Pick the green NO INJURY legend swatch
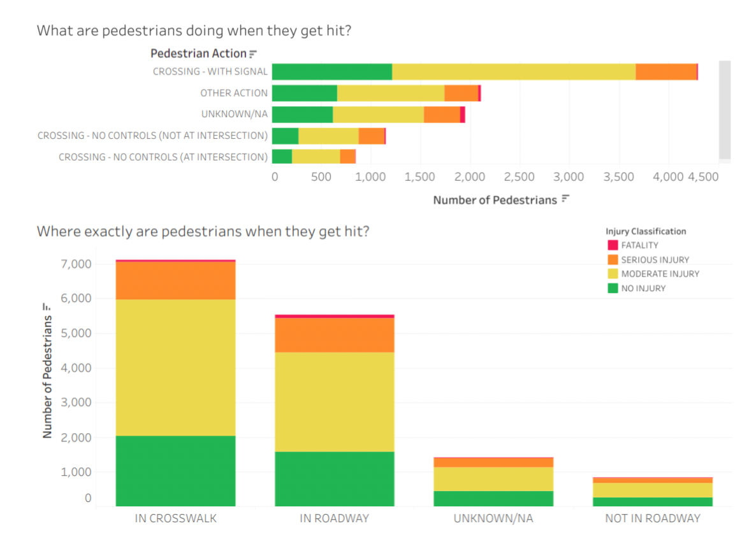The height and width of the screenshot is (542, 756). pyautogui.click(x=613, y=289)
